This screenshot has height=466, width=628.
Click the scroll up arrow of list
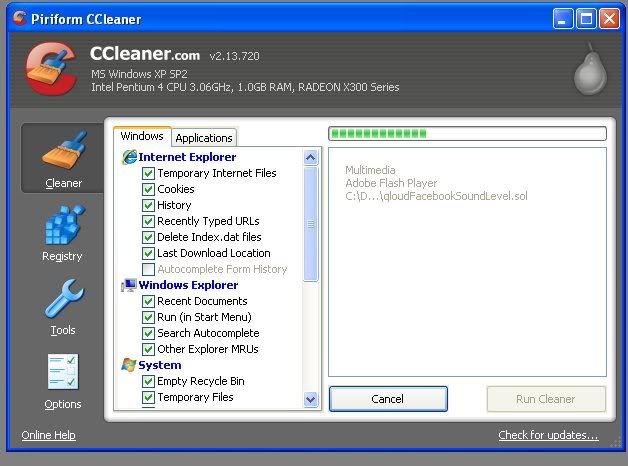(311, 157)
